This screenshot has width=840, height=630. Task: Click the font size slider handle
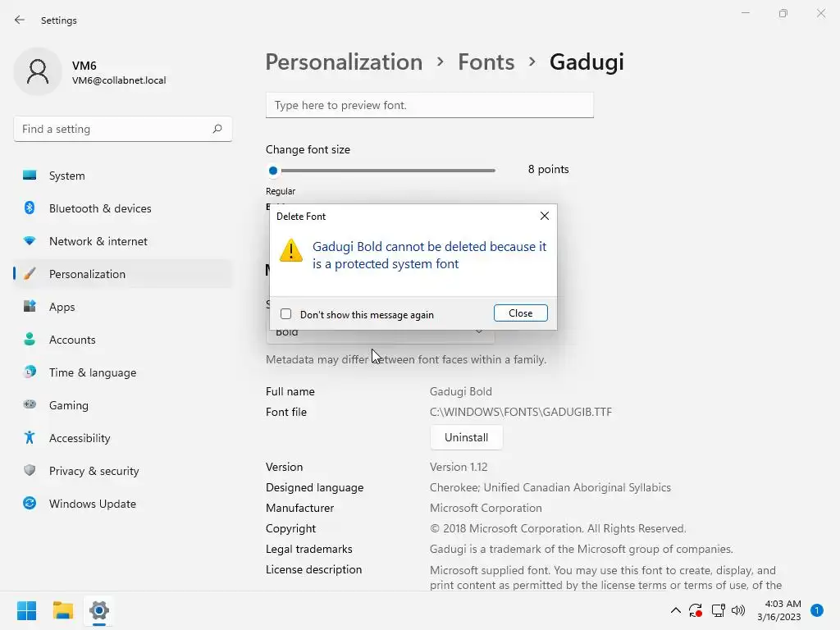[273, 171]
